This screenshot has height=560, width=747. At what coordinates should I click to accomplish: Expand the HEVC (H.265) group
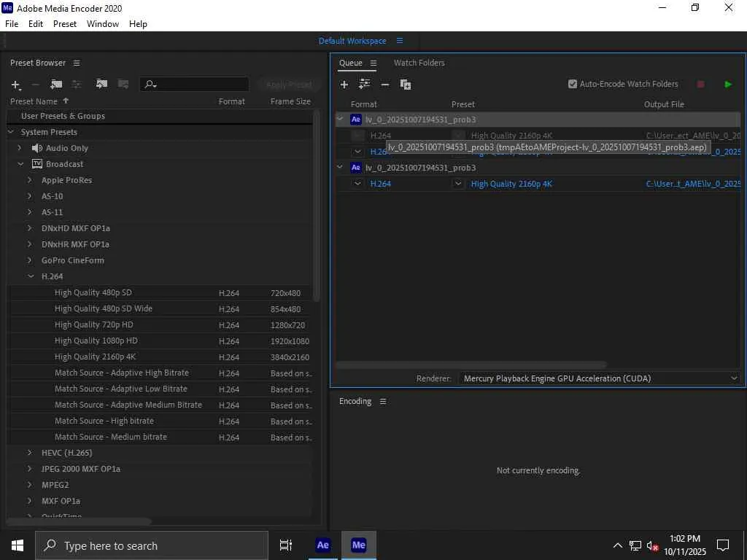(x=29, y=453)
